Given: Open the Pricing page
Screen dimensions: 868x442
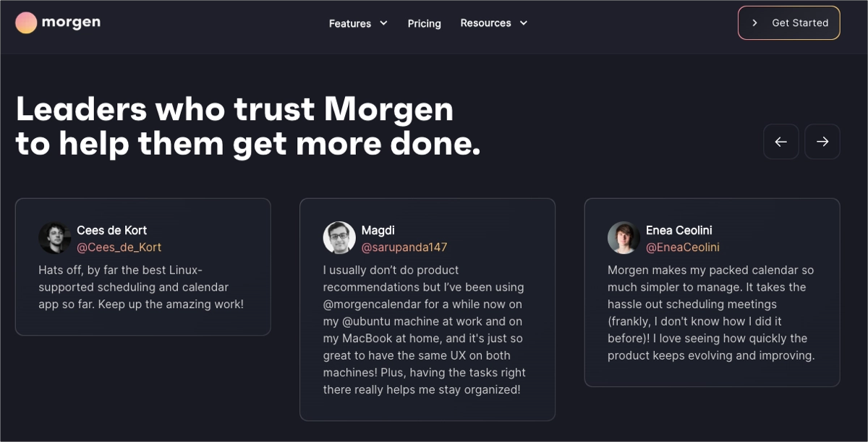Looking at the screenshot, I should point(424,24).
